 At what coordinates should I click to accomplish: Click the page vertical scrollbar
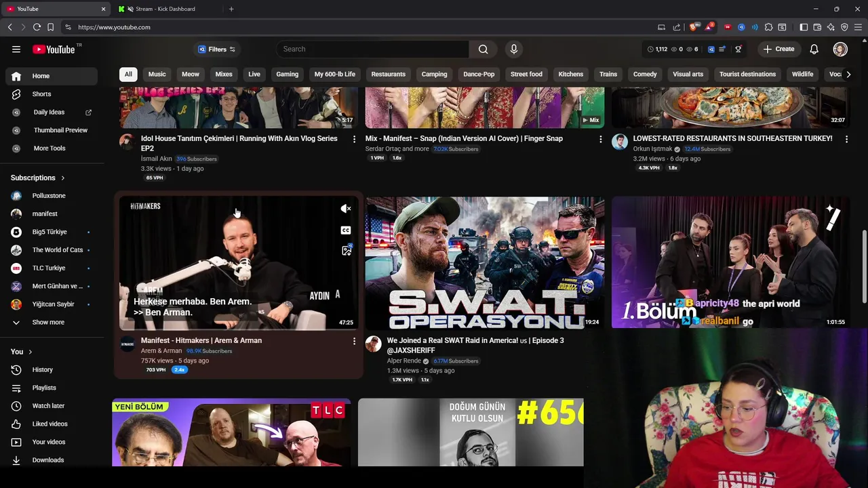pyautogui.click(x=864, y=268)
